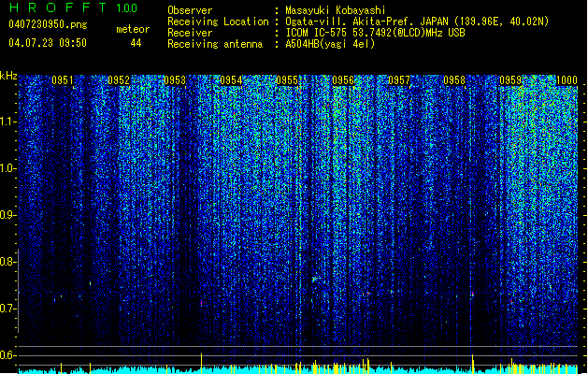Click the 0952 time marker
588x374 pixels.
click(119, 80)
